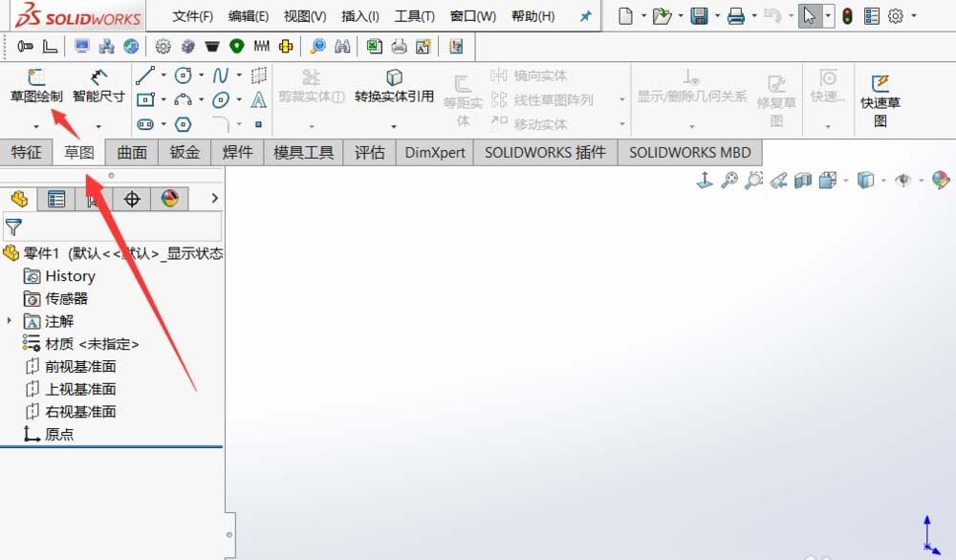
Task: Click Zoom to Fit in heads-up toolbar
Action: pyautogui.click(x=728, y=181)
